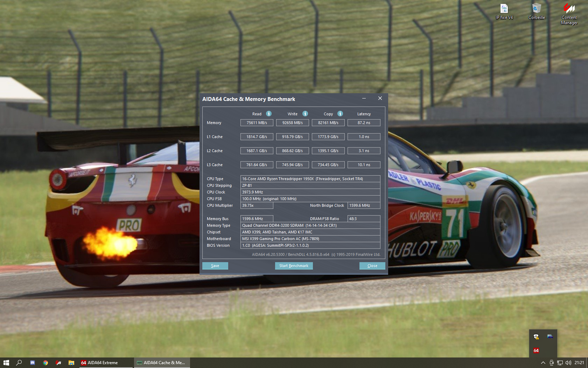The image size is (588, 368).
Task: Open Google Chrome from the taskbar
Action: (45, 363)
